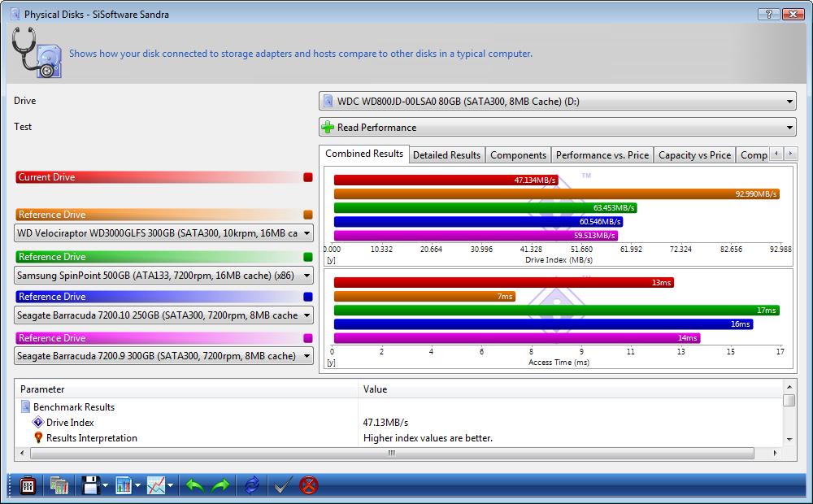Click the red Current Drive label bar
The image size is (813, 504).
(x=159, y=177)
